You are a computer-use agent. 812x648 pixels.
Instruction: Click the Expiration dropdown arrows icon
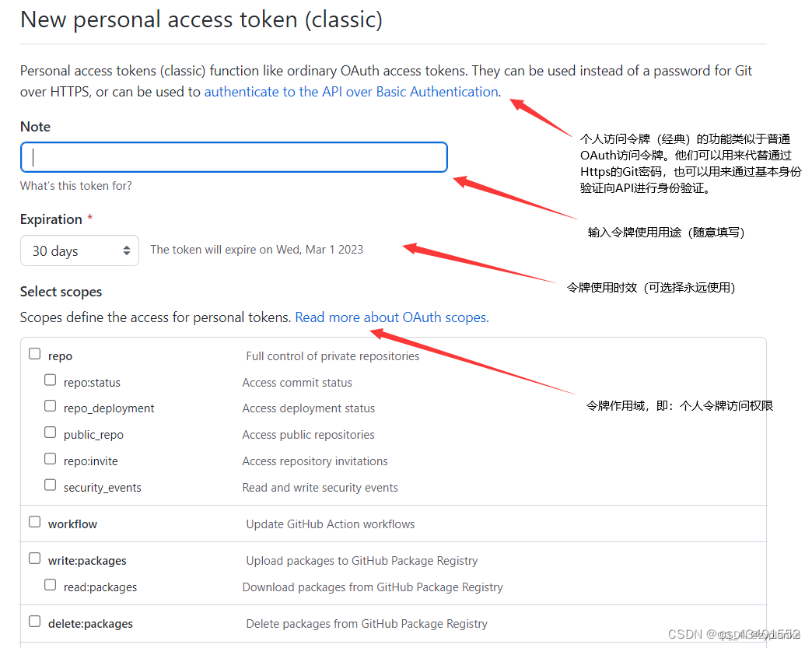[x=126, y=250]
